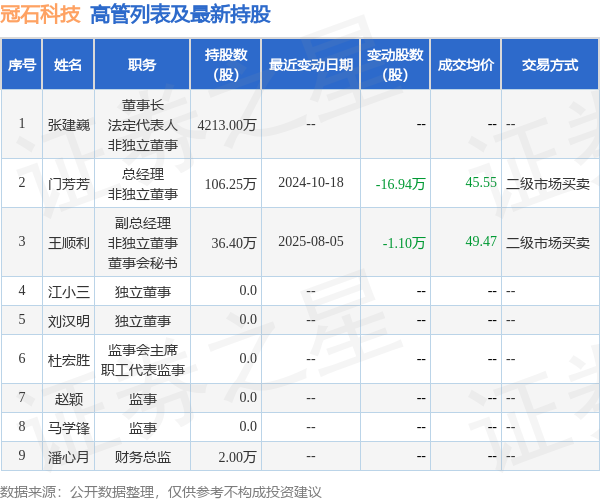Click the average price 49.47
Screen dimensions: 600x501
[x=481, y=241]
